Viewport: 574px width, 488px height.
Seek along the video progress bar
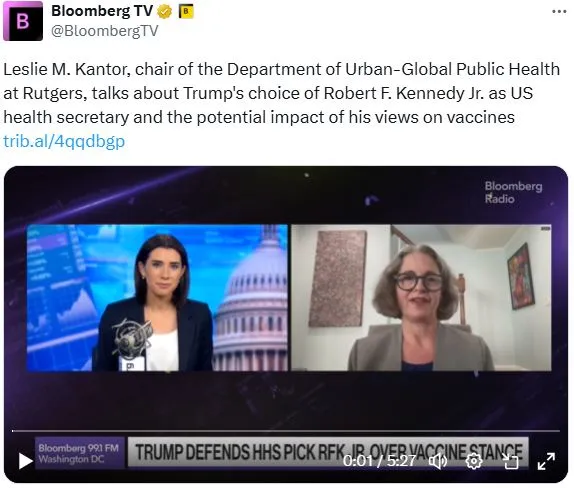click(x=286, y=431)
